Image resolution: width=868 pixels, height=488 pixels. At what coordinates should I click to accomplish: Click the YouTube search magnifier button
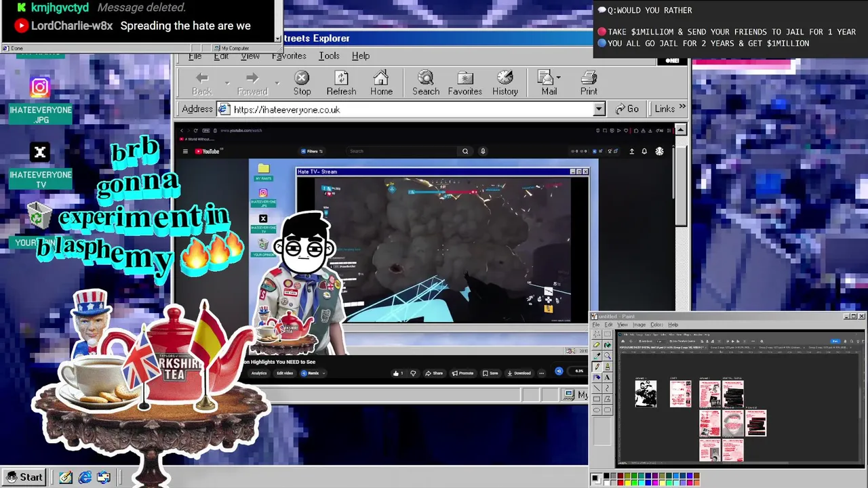(465, 151)
